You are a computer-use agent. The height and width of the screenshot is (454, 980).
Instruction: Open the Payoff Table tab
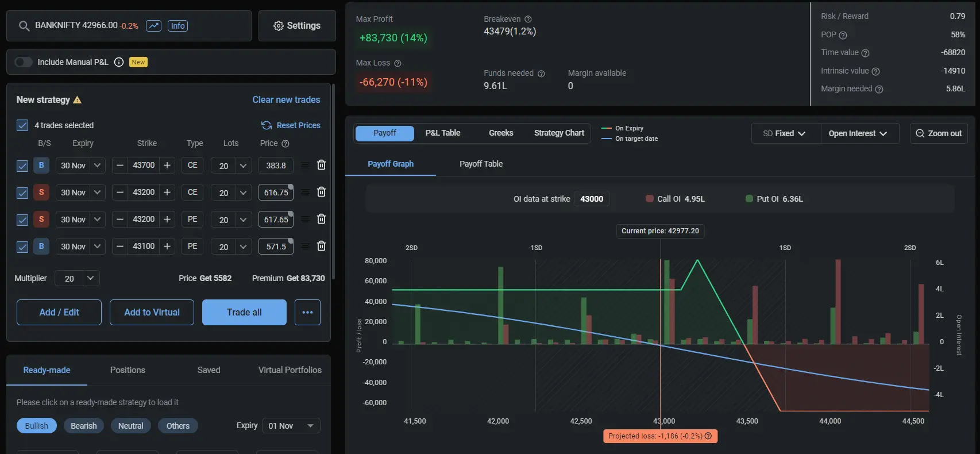click(x=481, y=164)
